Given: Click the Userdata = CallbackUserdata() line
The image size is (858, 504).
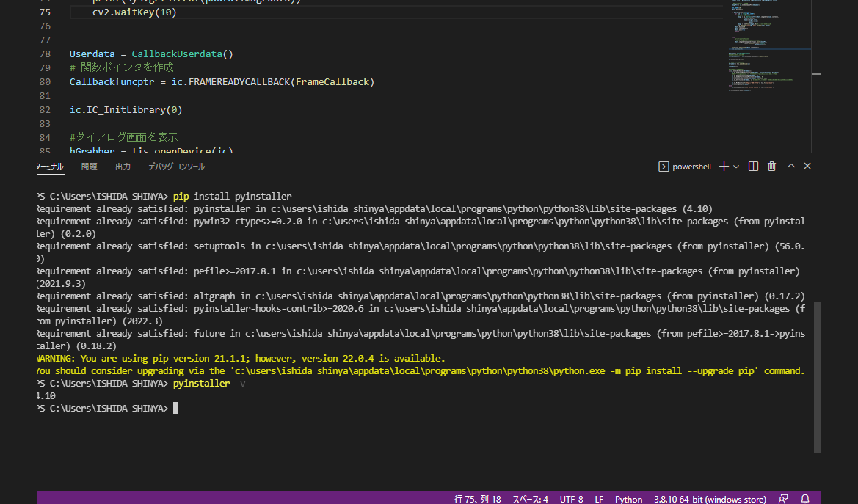Looking at the screenshot, I should coord(151,54).
